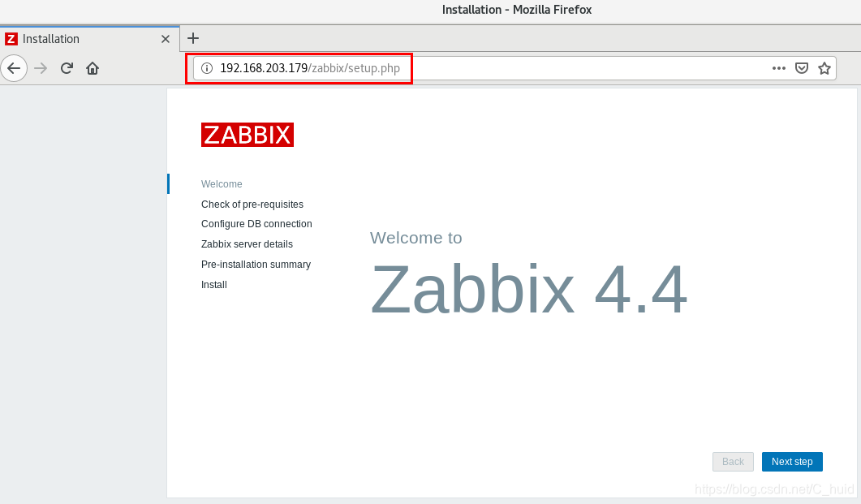Open a new tab with the plus icon

click(x=193, y=38)
